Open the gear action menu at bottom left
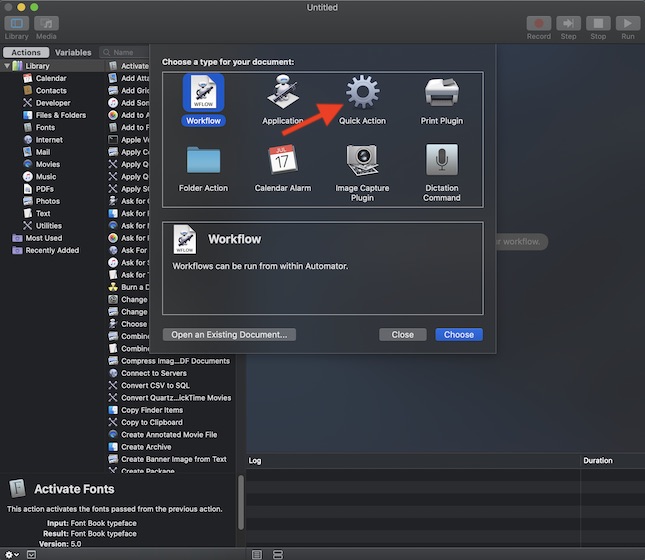Screen dimensions: 645x560 click(11, 555)
